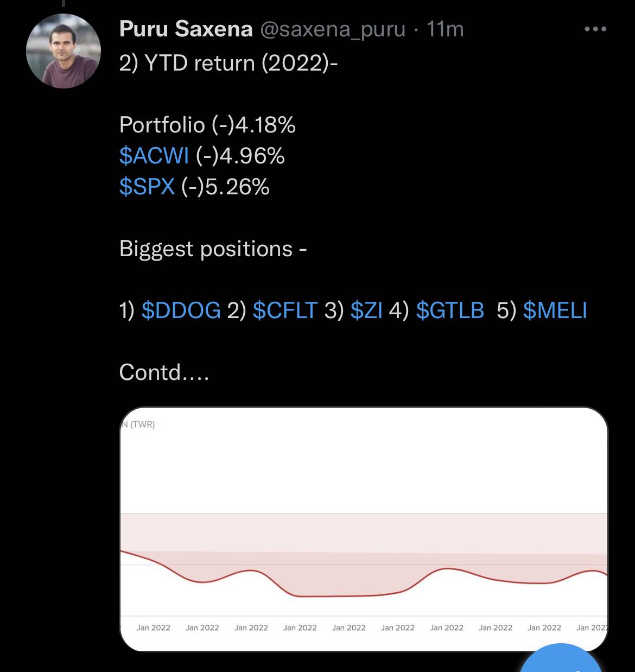Open the three-dot more options menu
The image size is (635, 672).
(595, 29)
